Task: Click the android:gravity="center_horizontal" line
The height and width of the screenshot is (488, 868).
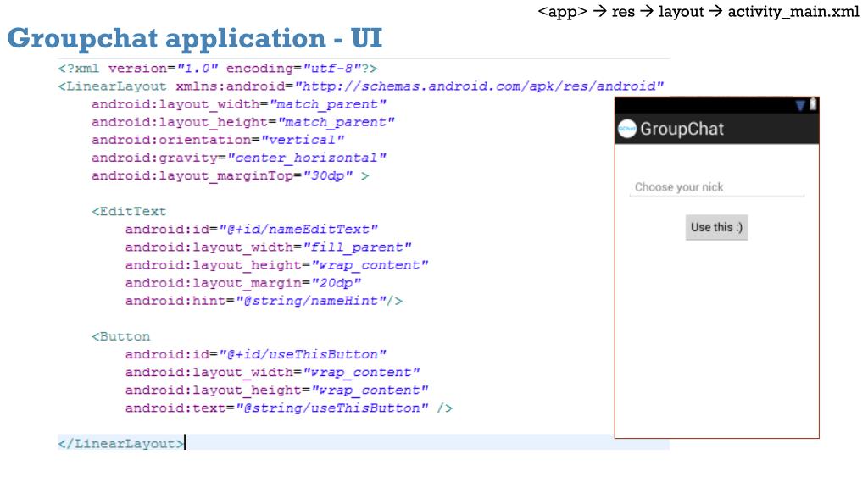Action: click(x=239, y=158)
